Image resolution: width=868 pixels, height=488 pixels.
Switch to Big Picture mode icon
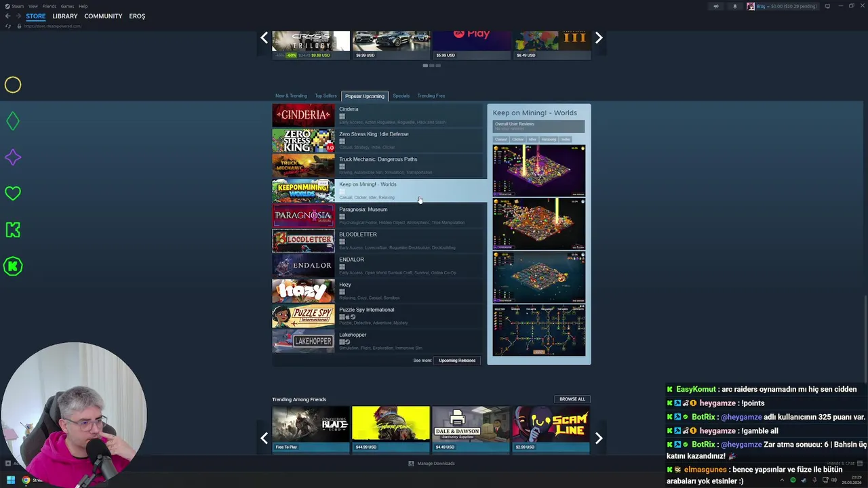click(827, 6)
